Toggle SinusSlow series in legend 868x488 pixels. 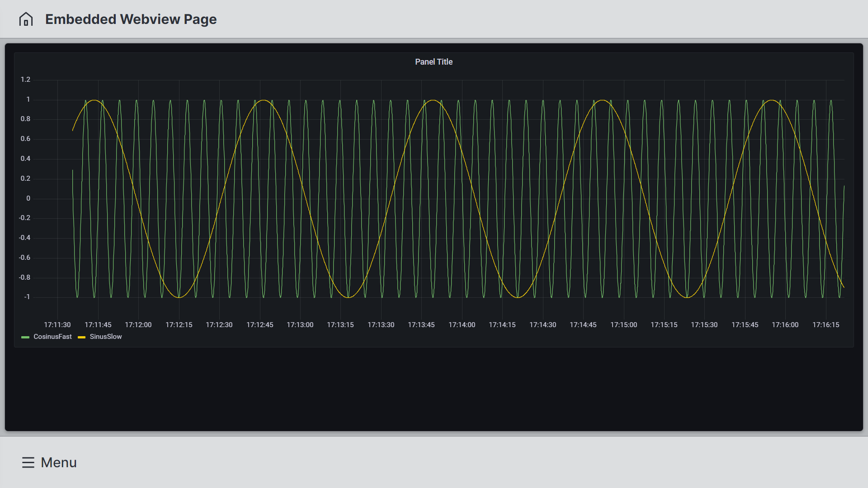pos(106,337)
